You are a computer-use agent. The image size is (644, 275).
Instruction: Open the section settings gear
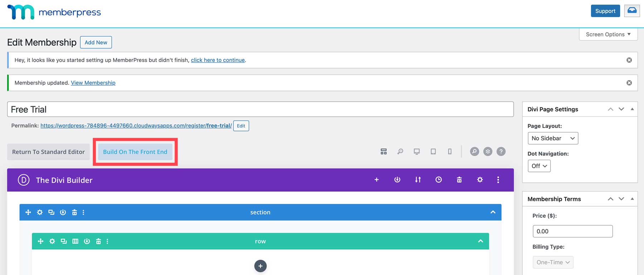click(40, 212)
